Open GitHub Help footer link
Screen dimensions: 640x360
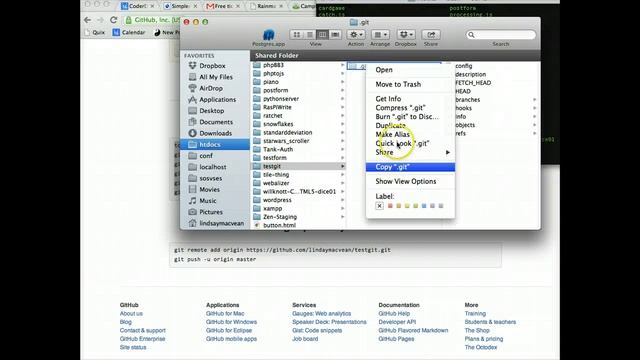(394, 313)
